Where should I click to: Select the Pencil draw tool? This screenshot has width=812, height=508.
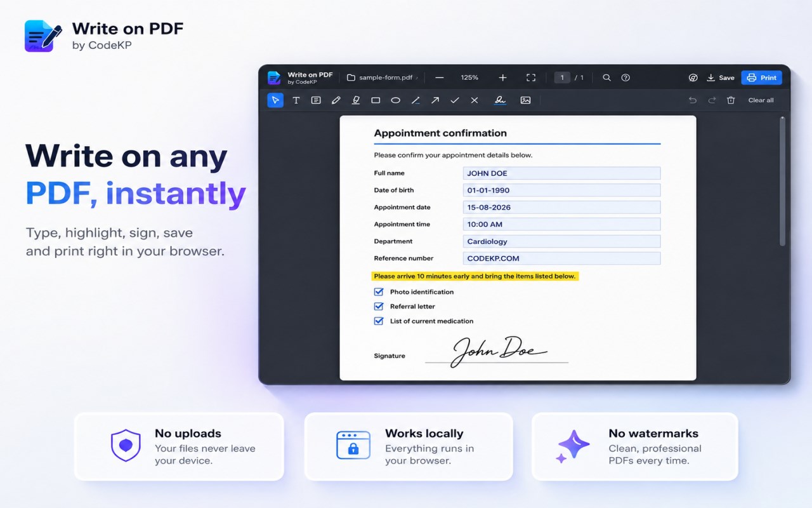pyautogui.click(x=336, y=100)
